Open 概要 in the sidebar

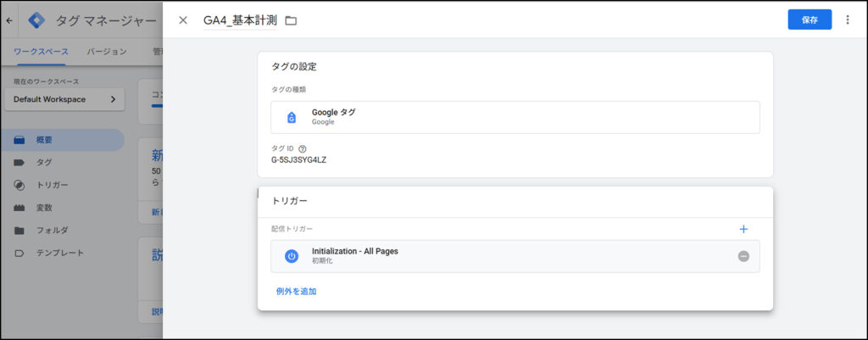pyautogui.click(x=63, y=140)
